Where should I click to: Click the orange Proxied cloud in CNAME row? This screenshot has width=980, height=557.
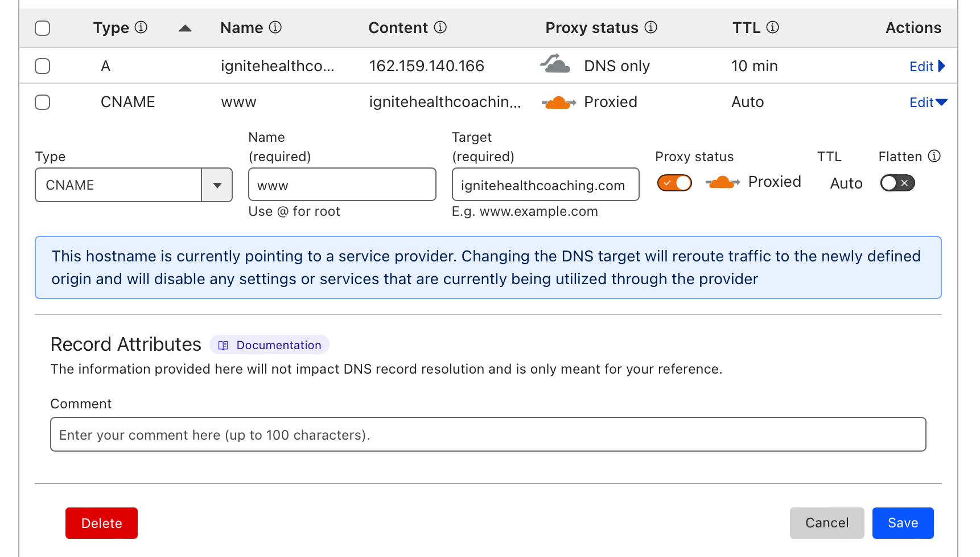point(558,103)
